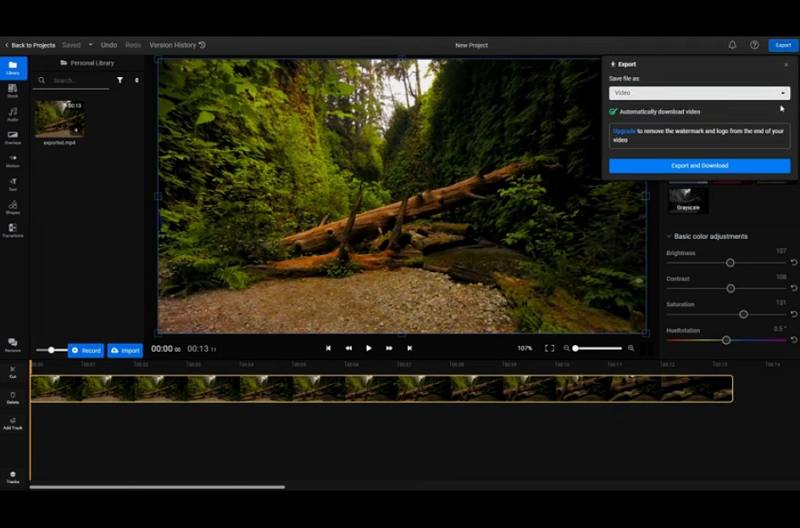This screenshot has width=800, height=528.
Task: Open the Text panel
Action: [13, 184]
